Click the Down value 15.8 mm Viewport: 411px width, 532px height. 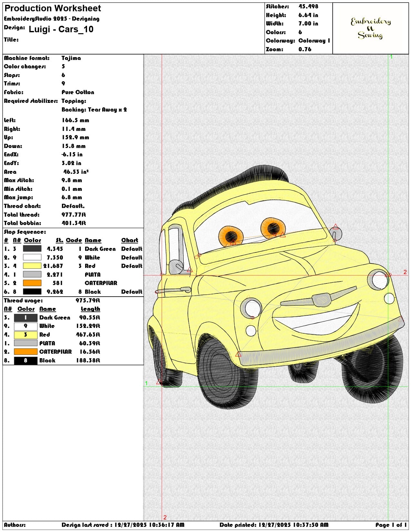coord(73,146)
